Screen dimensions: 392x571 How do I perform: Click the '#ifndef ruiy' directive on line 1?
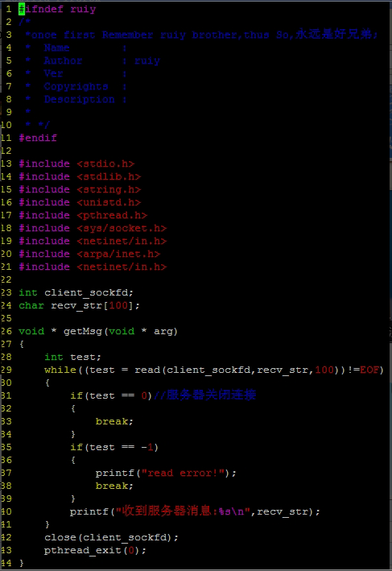[57, 9]
